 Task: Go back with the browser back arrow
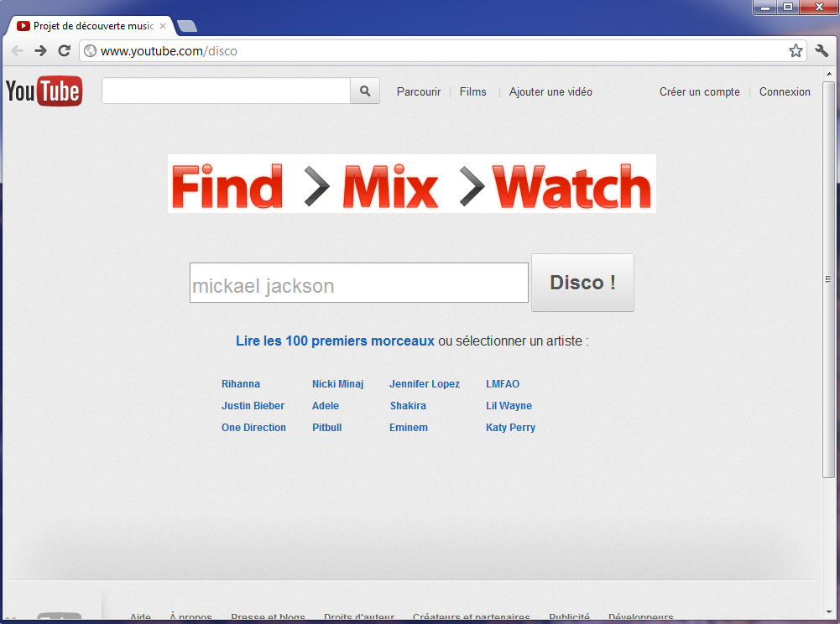tap(17, 51)
